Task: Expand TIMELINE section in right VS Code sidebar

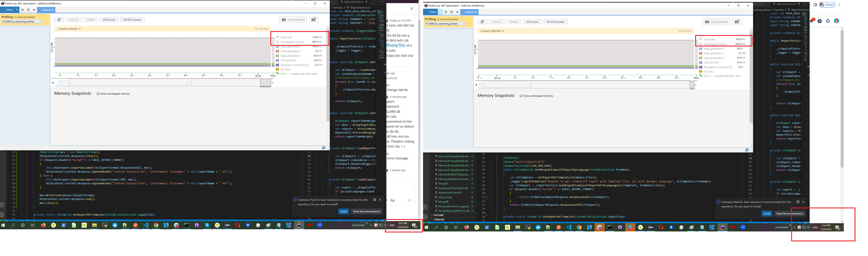Action: tap(453, 219)
